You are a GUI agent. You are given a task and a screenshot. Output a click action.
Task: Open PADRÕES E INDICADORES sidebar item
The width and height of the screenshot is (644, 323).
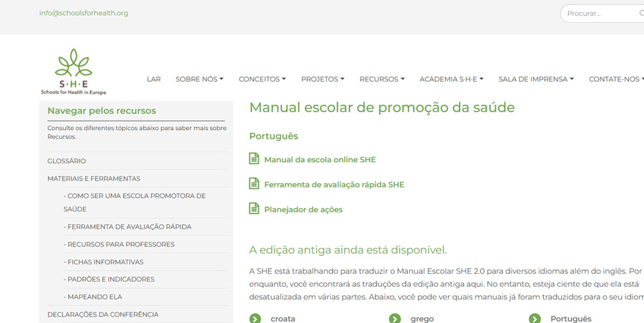[x=109, y=279]
